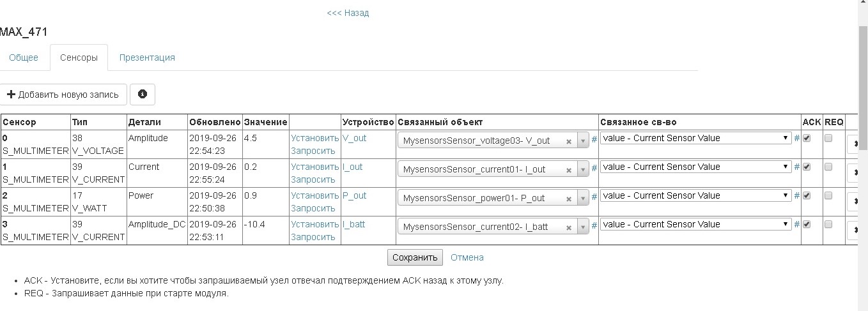The height and width of the screenshot is (311, 868).
Task: Enable REQ for the Current sensor
Action: pyautogui.click(x=828, y=167)
